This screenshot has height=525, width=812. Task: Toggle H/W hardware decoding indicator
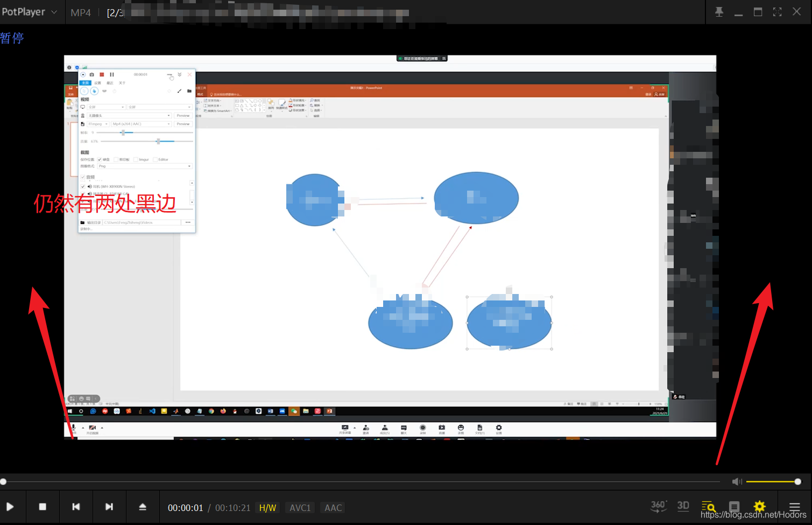(267, 508)
